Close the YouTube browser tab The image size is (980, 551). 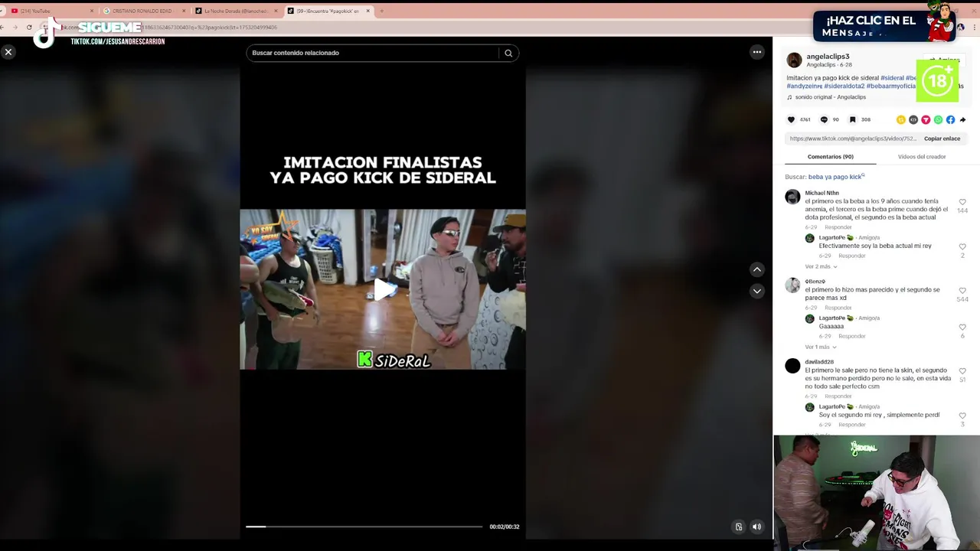[x=92, y=11]
